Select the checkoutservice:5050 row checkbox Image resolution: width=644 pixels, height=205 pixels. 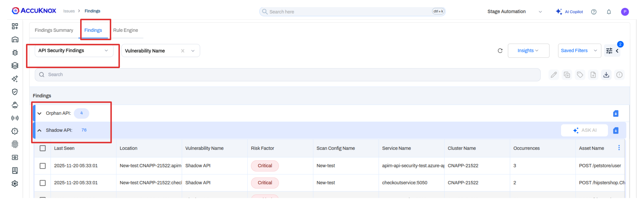coord(43,183)
